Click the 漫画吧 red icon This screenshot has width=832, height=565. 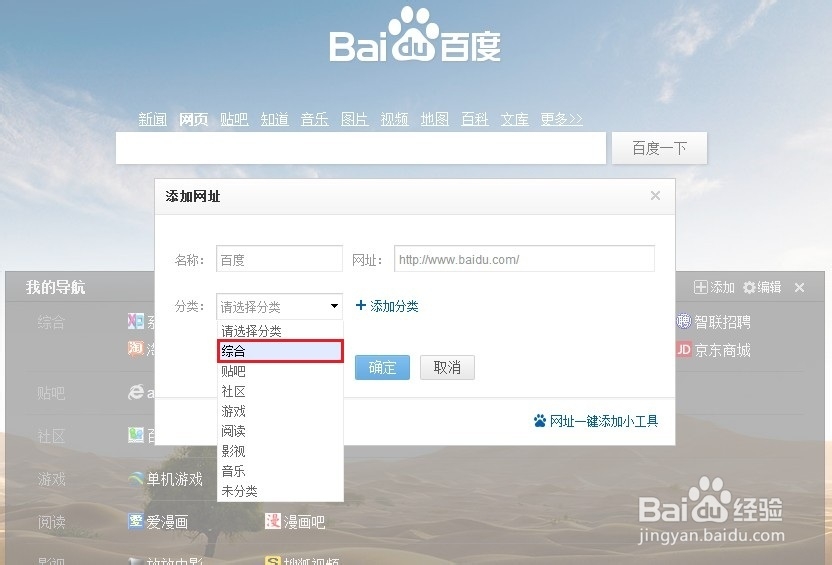pyautogui.click(x=273, y=521)
